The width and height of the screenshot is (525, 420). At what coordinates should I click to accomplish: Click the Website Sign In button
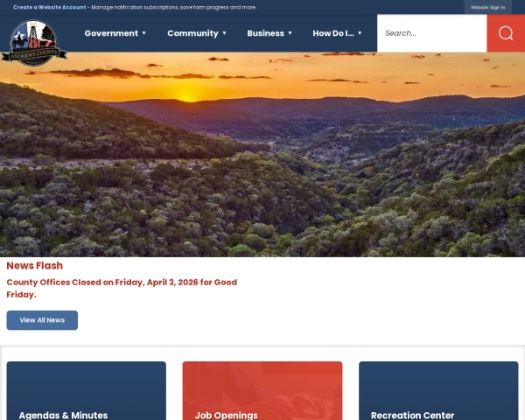(488, 7)
